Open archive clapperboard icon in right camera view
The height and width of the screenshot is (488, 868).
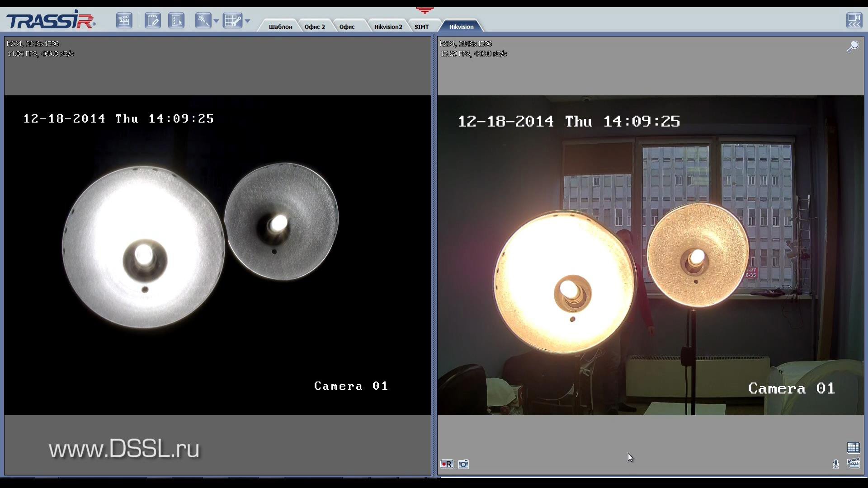click(853, 463)
